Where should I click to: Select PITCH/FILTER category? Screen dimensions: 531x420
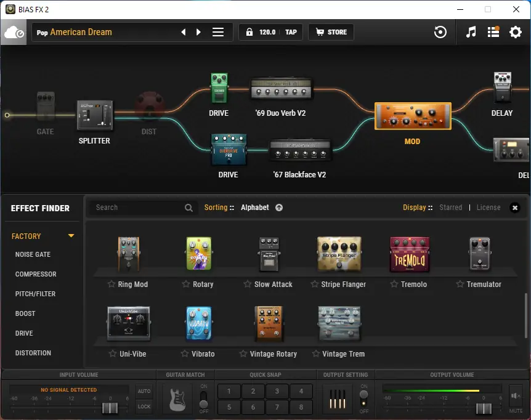click(35, 294)
